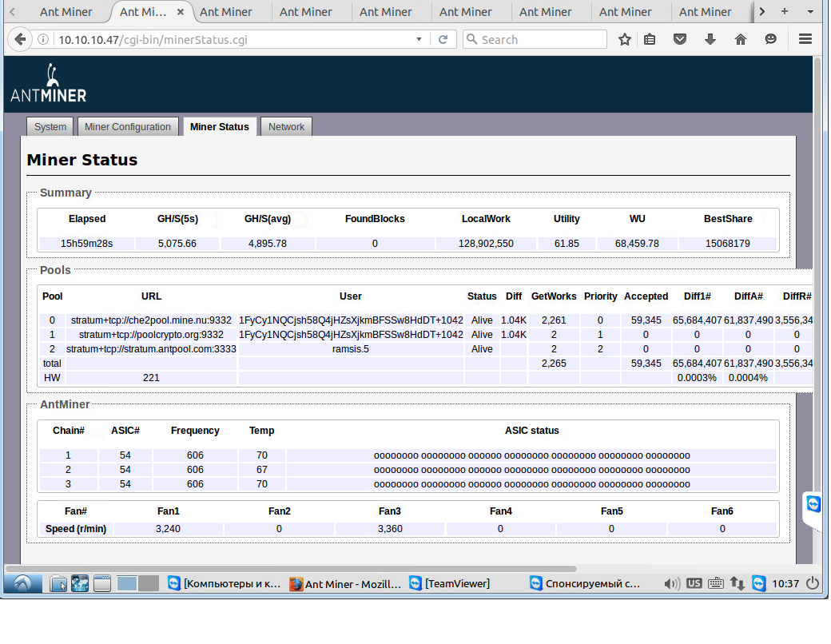The height and width of the screenshot is (644, 831).
Task: Close the active Ant Miner tab
Action: [181, 12]
